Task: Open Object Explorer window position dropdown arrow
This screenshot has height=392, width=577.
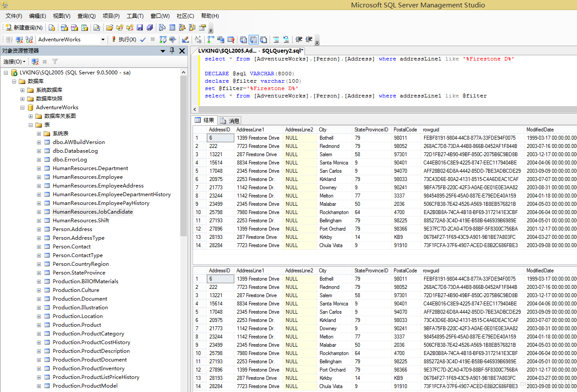Action: pos(163,51)
